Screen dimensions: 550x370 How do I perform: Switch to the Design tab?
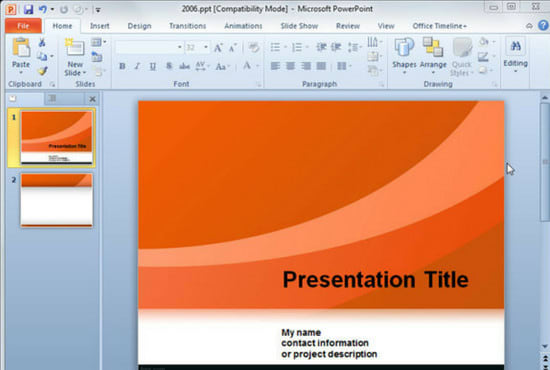coord(139,26)
